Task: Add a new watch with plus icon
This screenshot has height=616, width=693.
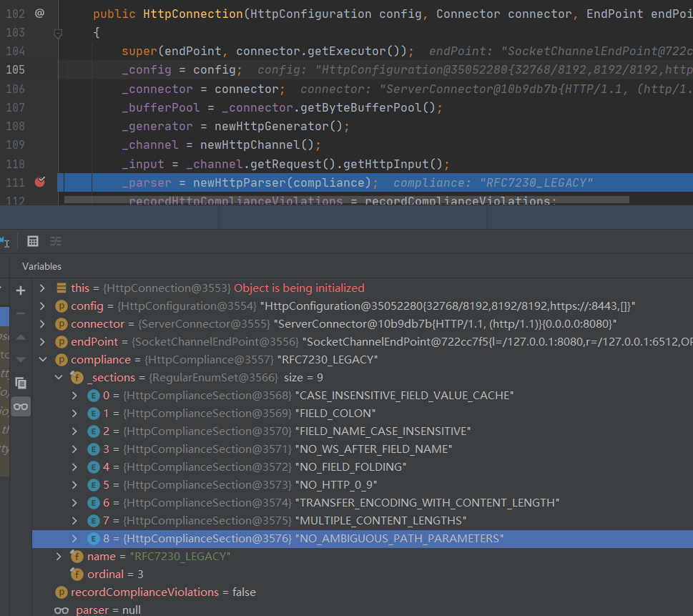Action: pyautogui.click(x=21, y=290)
